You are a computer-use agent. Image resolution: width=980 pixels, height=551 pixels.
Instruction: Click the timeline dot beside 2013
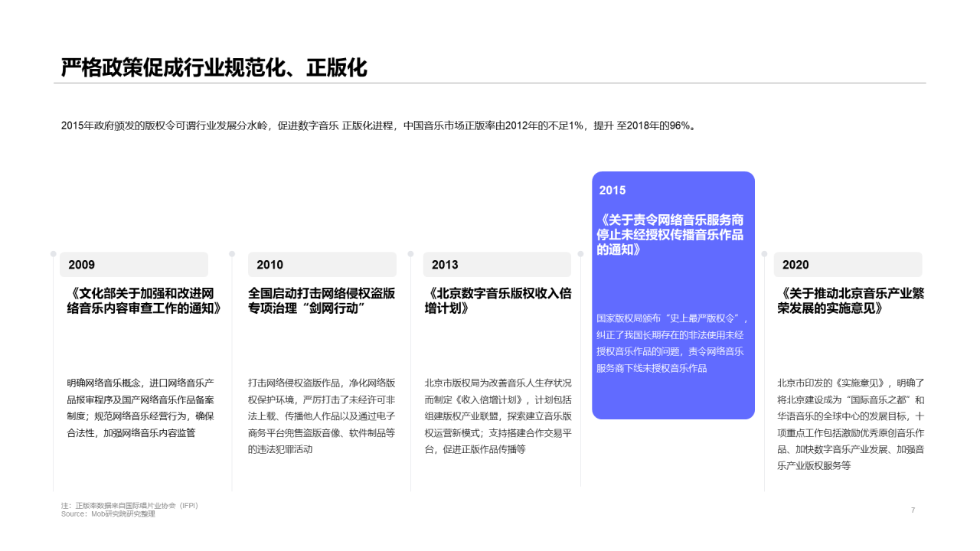tap(410, 253)
